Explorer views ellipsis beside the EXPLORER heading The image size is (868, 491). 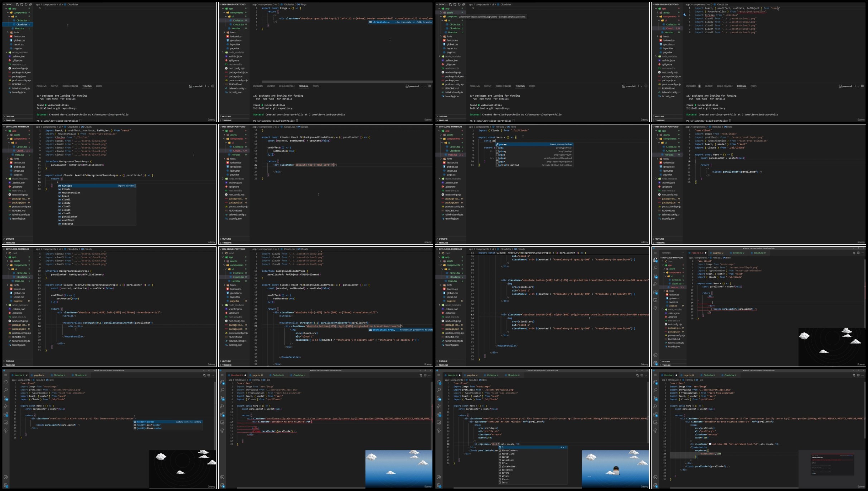pyautogui.click(x=683, y=253)
